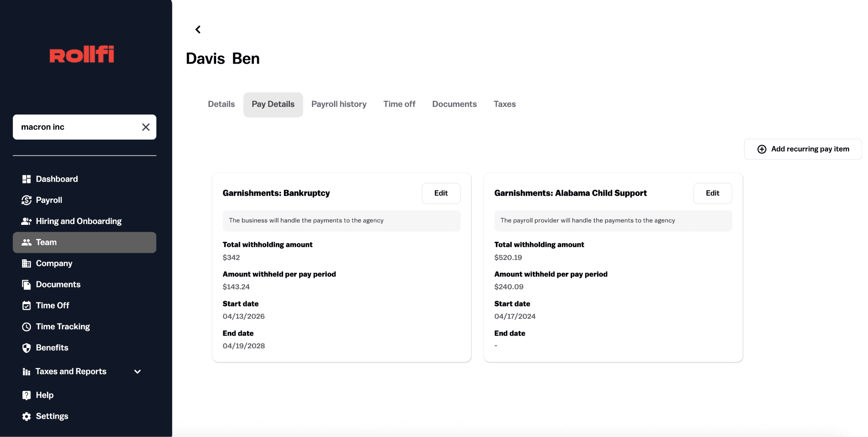Open Benefits in the sidebar
Image resolution: width=868 pixels, height=437 pixels.
click(84, 348)
